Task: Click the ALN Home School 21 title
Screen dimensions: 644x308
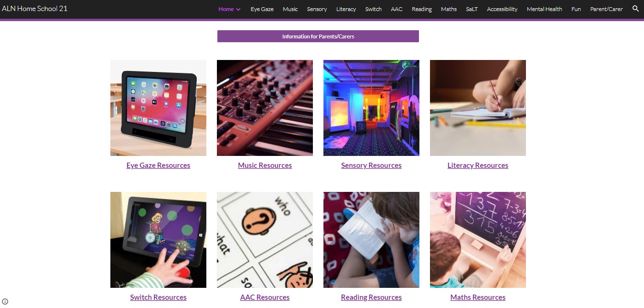Action: coord(35,9)
